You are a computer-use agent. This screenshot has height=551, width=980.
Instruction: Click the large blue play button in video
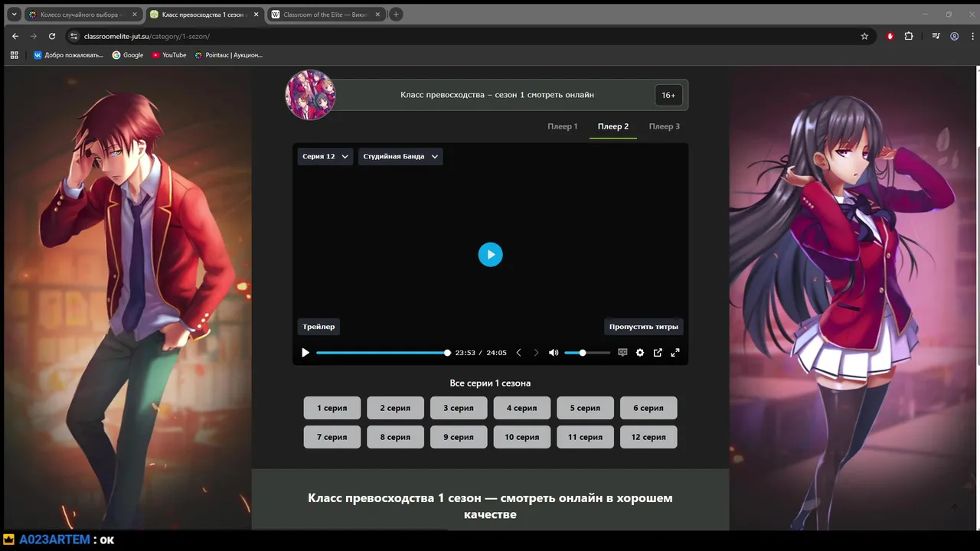pos(491,255)
